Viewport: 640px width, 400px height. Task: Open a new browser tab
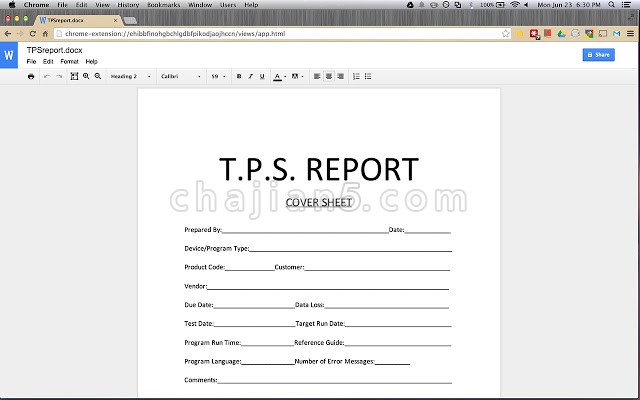pos(130,20)
